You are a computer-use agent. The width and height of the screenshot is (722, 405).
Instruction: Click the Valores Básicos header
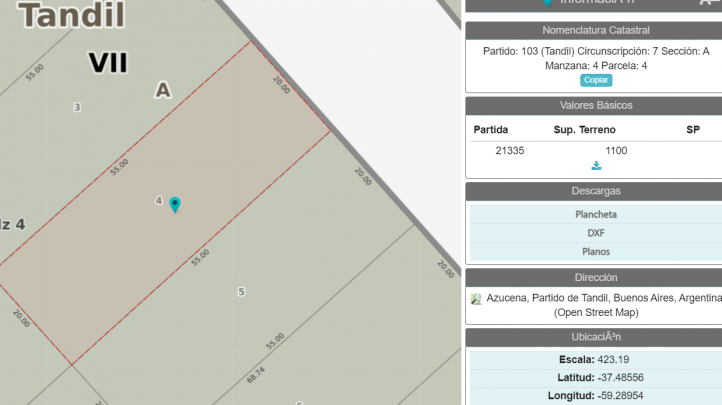click(596, 105)
